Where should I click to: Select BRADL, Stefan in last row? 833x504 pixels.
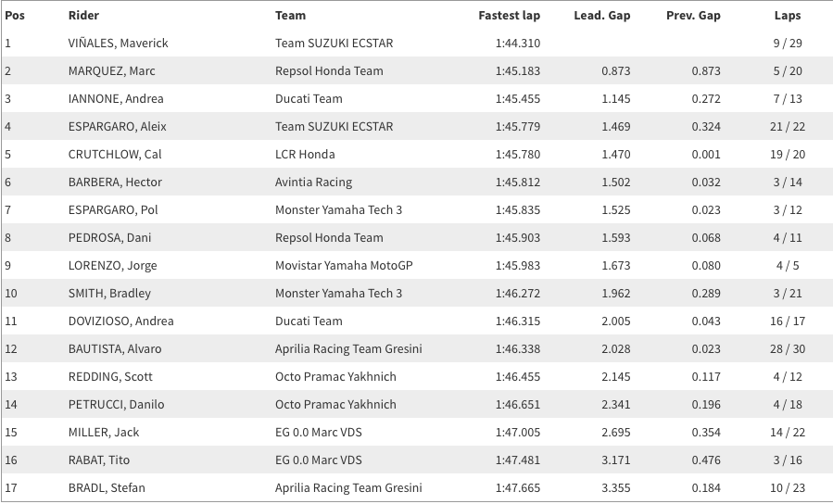(x=107, y=487)
